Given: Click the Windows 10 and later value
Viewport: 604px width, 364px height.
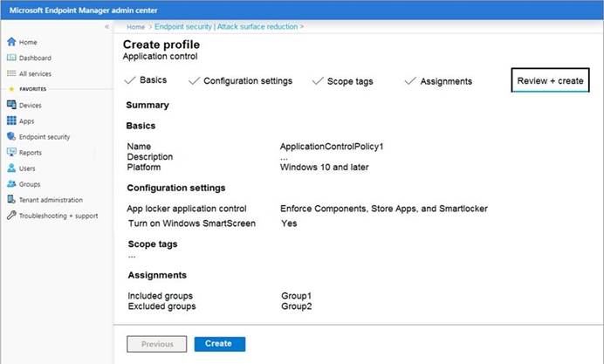Looking at the screenshot, I should pyautogui.click(x=325, y=168).
